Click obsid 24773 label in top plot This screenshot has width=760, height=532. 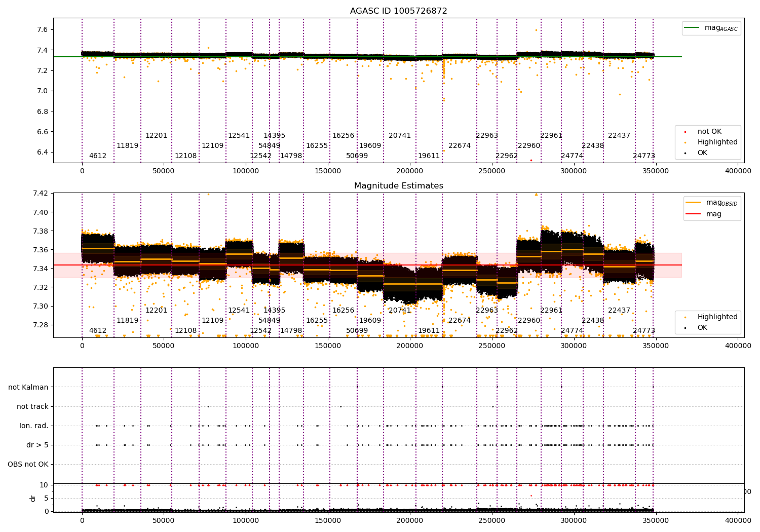point(644,156)
